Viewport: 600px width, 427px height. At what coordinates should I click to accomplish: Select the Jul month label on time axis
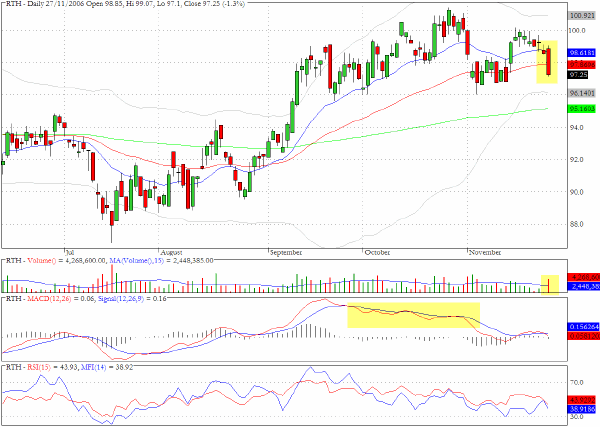click(x=70, y=253)
